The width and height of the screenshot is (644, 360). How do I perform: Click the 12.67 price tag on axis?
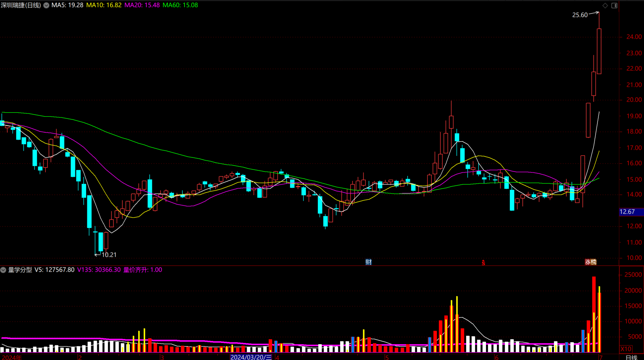click(631, 212)
